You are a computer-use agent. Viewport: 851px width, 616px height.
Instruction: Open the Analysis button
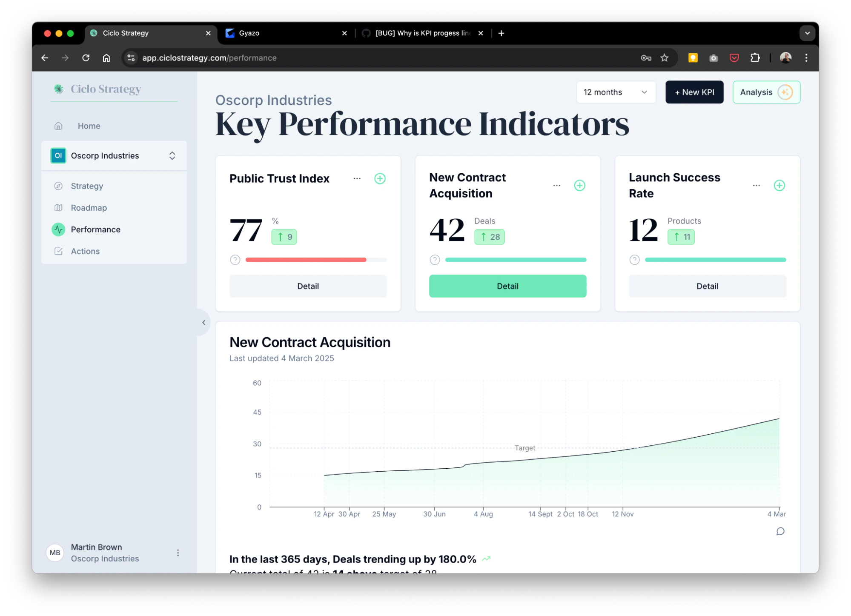(766, 92)
